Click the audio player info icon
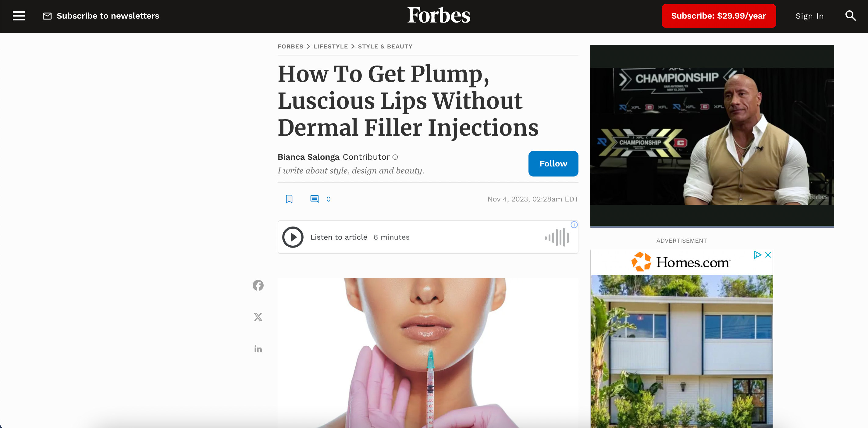The width and height of the screenshot is (868, 428). click(x=574, y=225)
